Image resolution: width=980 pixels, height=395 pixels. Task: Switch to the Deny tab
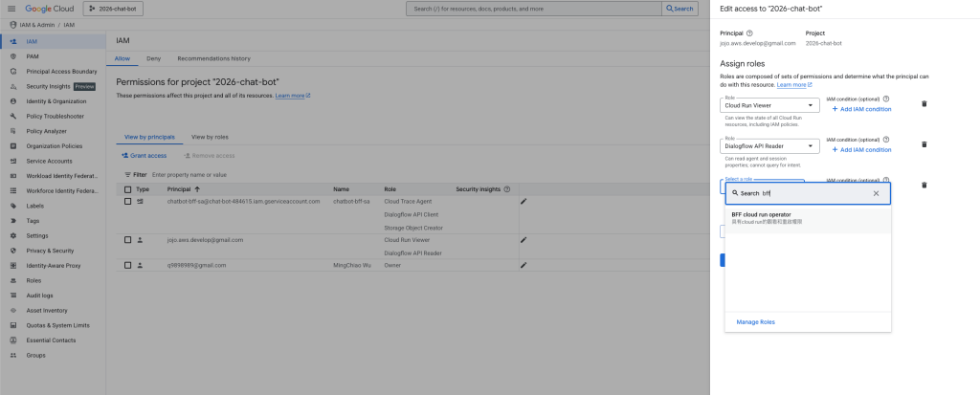(154, 58)
